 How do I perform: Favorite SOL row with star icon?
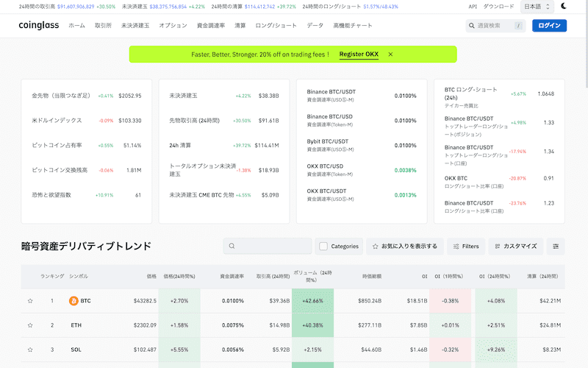30,350
